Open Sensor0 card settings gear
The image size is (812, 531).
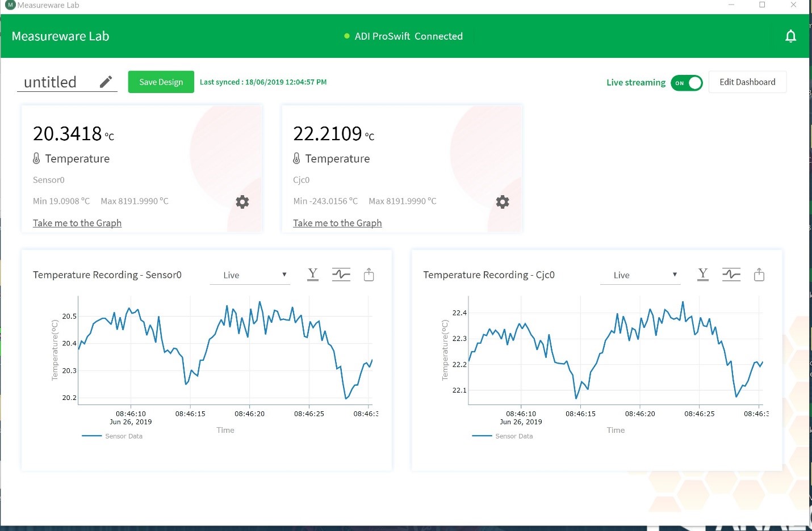point(242,202)
